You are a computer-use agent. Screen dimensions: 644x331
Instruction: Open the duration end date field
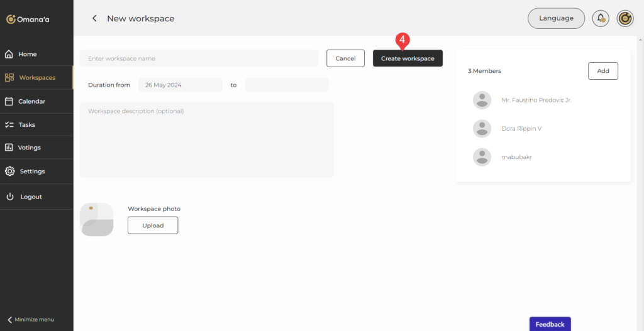[287, 85]
